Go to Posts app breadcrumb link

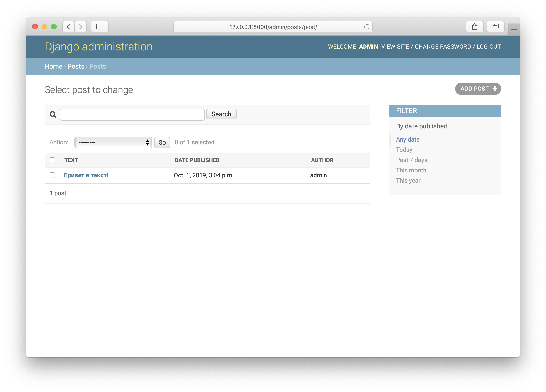pos(76,66)
